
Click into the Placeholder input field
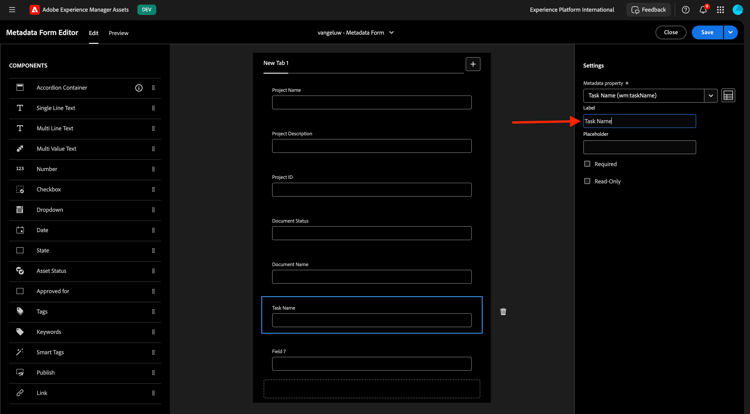coord(640,147)
